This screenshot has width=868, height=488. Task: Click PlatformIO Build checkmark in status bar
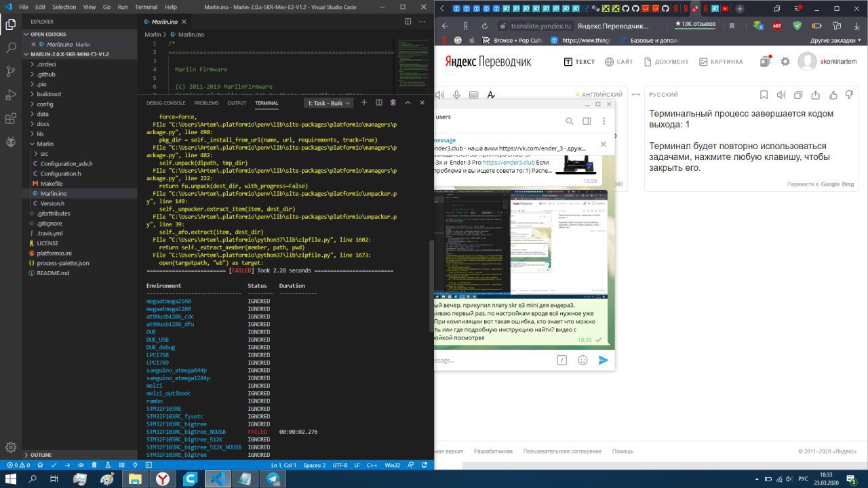(x=52, y=466)
